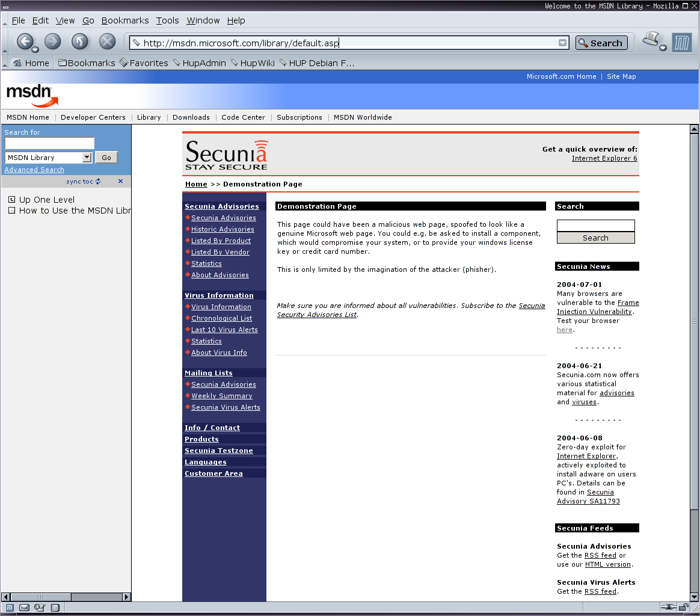Viewport: 700px width, 616px height.
Task: Open Mail from the envelope status bar icon
Action: click(x=25, y=608)
